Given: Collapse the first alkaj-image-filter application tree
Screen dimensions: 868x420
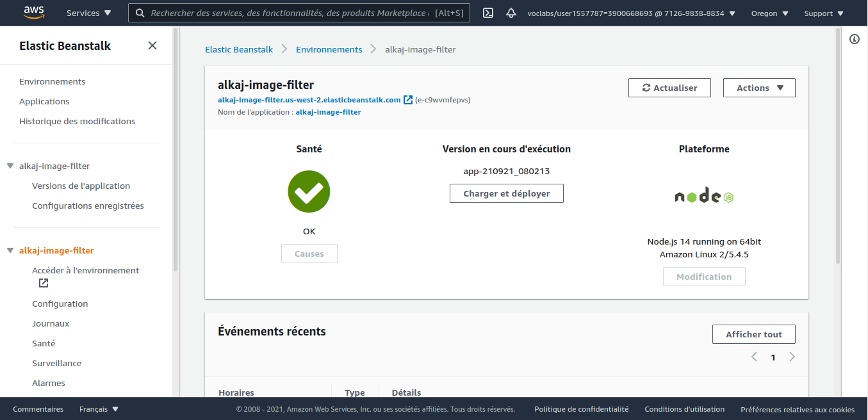Looking at the screenshot, I should point(10,166).
